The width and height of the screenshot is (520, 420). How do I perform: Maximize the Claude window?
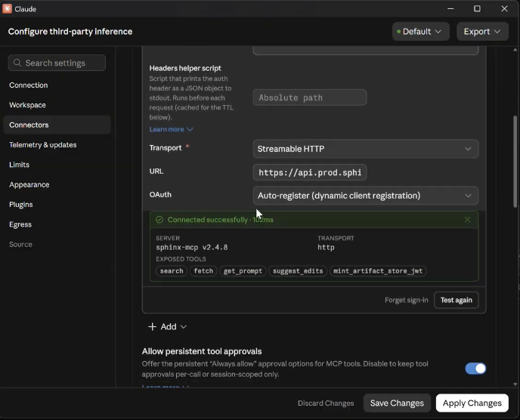pos(477,8)
